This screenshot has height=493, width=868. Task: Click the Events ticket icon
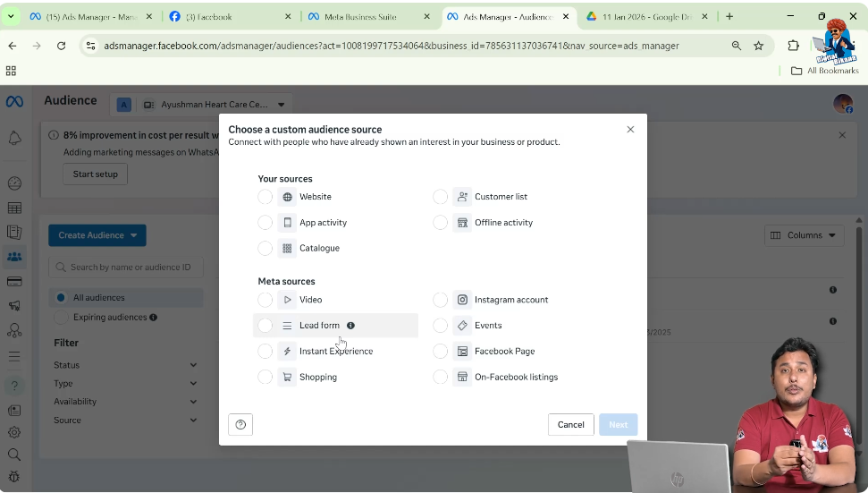pos(462,326)
